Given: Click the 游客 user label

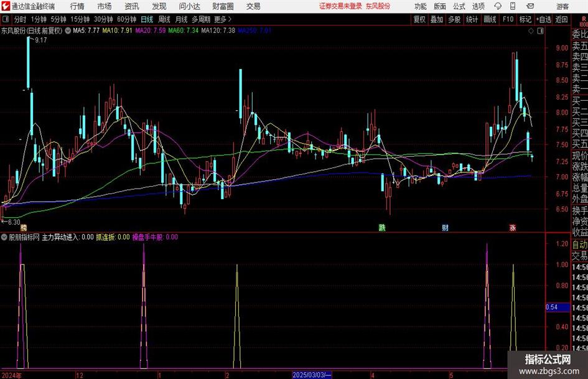Looking at the screenshot, I should point(562,6).
